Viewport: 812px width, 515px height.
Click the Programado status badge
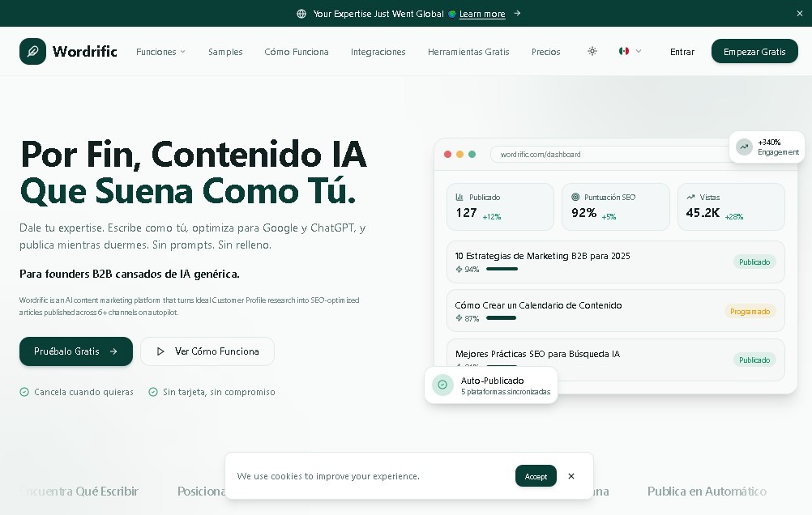click(x=750, y=311)
